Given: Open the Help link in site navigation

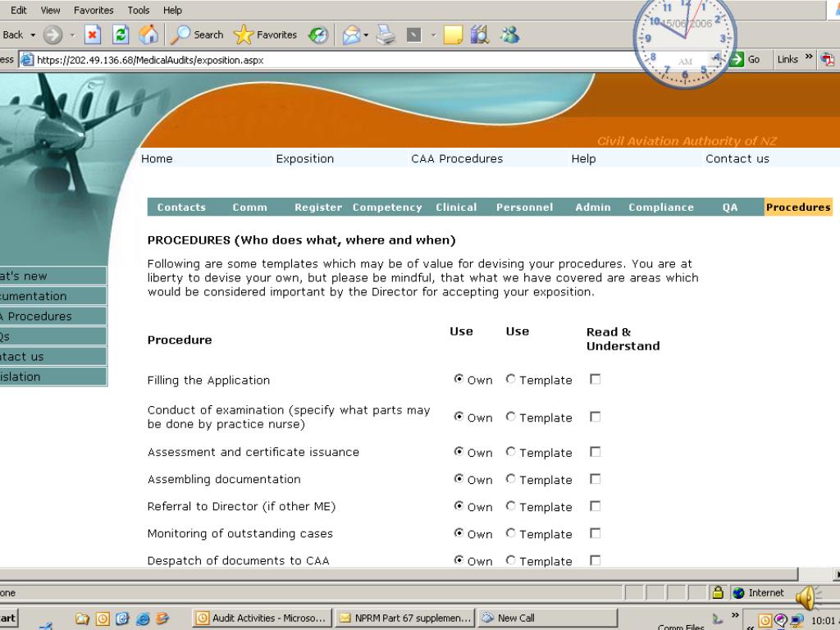Looking at the screenshot, I should coord(583,158).
